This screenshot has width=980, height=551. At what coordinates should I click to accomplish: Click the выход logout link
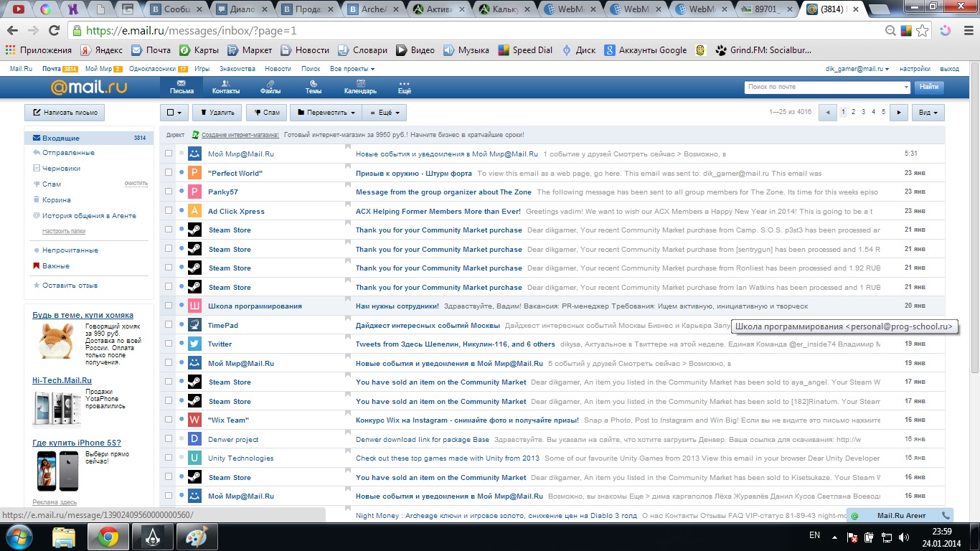[949, 69]
